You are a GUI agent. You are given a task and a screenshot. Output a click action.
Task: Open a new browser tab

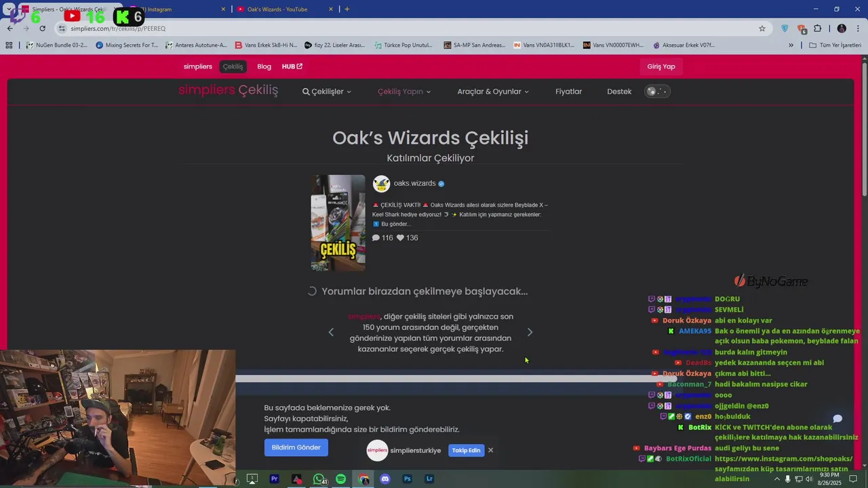tap(347, 9)
